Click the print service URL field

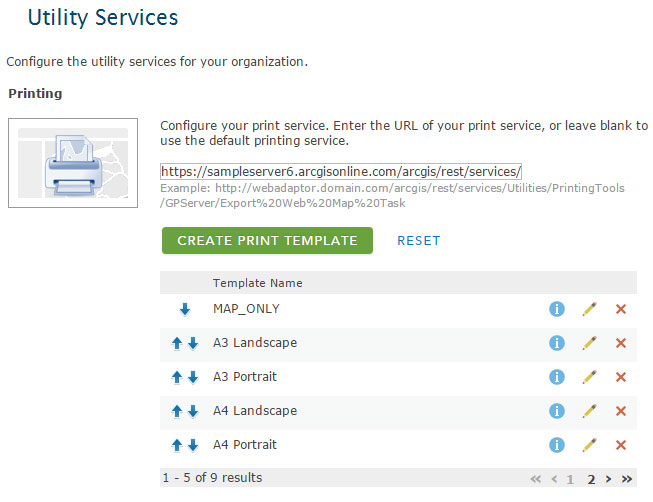pos(341,171)
